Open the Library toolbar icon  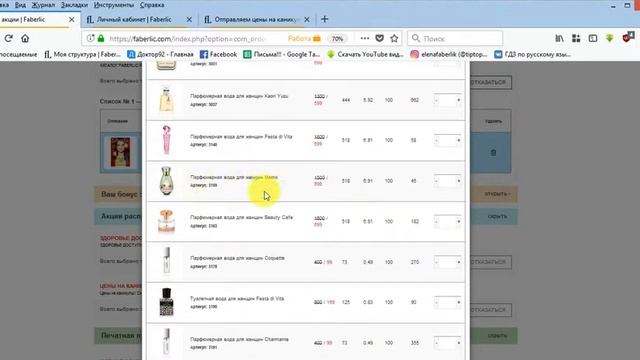tap(560, 38)
